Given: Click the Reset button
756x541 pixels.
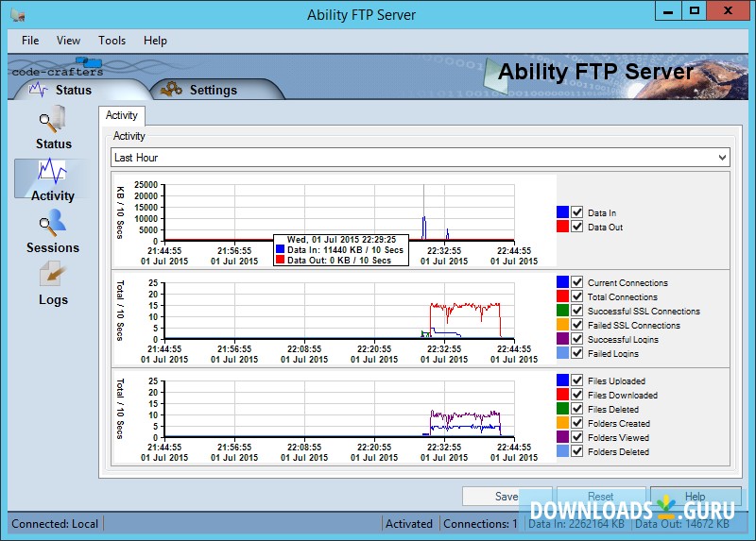Looking at the screenshot, I should pyautogui.click(x=601, y=497).
